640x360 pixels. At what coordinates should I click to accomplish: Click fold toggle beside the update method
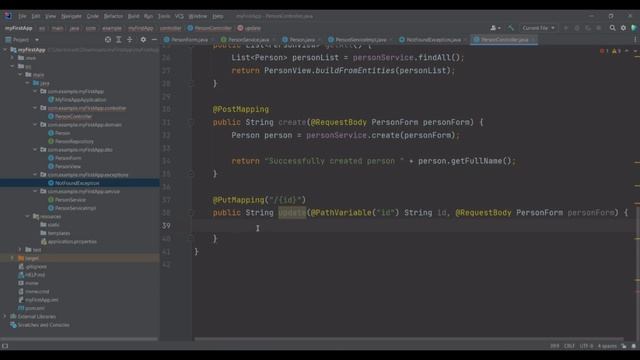(191, 213)
